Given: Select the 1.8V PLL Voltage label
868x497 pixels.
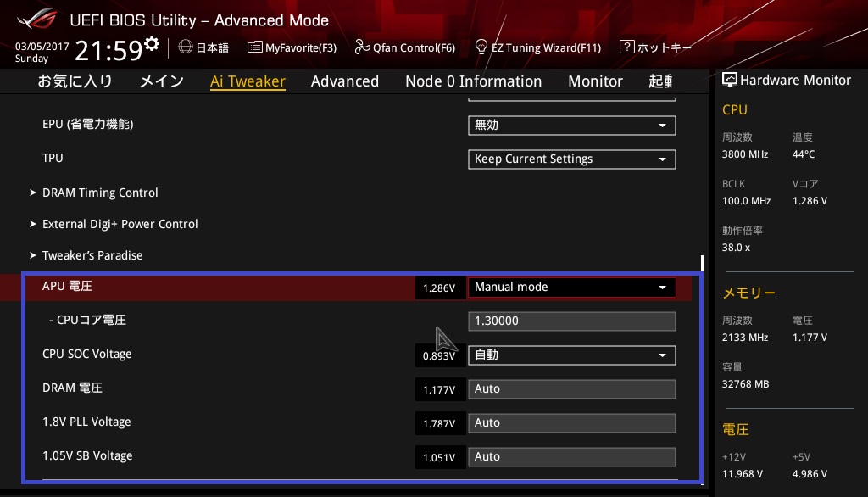Looking at the screenshot, I should click(86, 422).
